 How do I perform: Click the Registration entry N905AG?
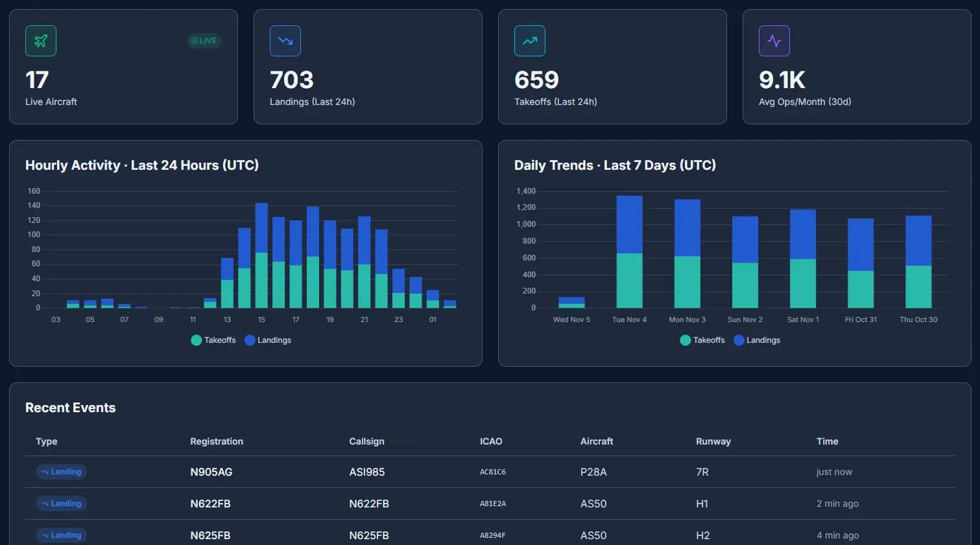pyautogui.click(x=211, y=471)
